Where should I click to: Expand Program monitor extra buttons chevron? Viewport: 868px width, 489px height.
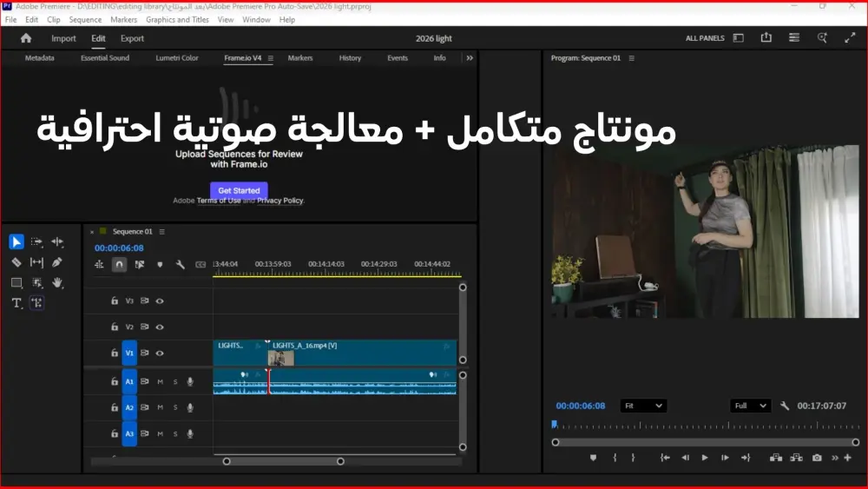point(834,458)
